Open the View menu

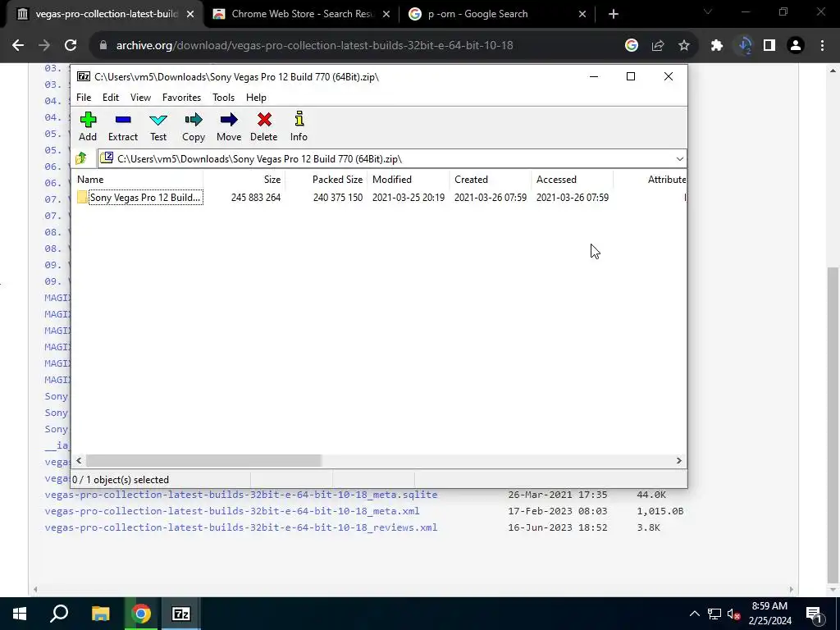(x=140, y=98)
